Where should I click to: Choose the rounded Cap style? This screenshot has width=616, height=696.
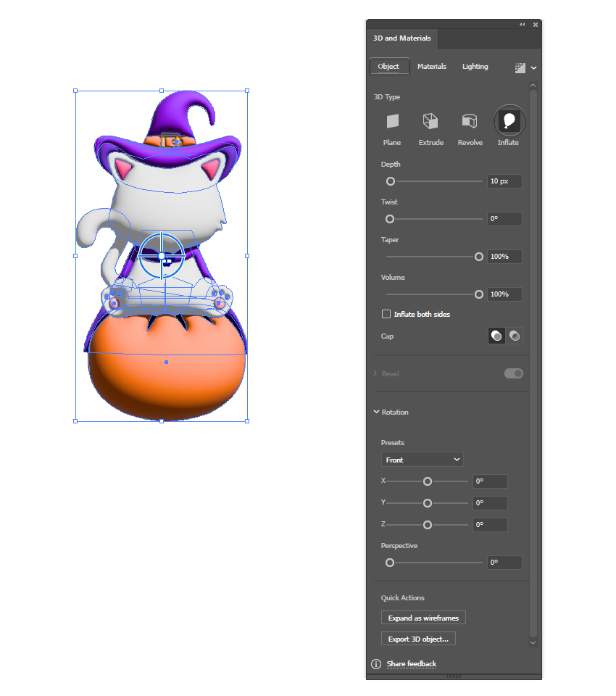pyautogui.click(x=515, y=336)
